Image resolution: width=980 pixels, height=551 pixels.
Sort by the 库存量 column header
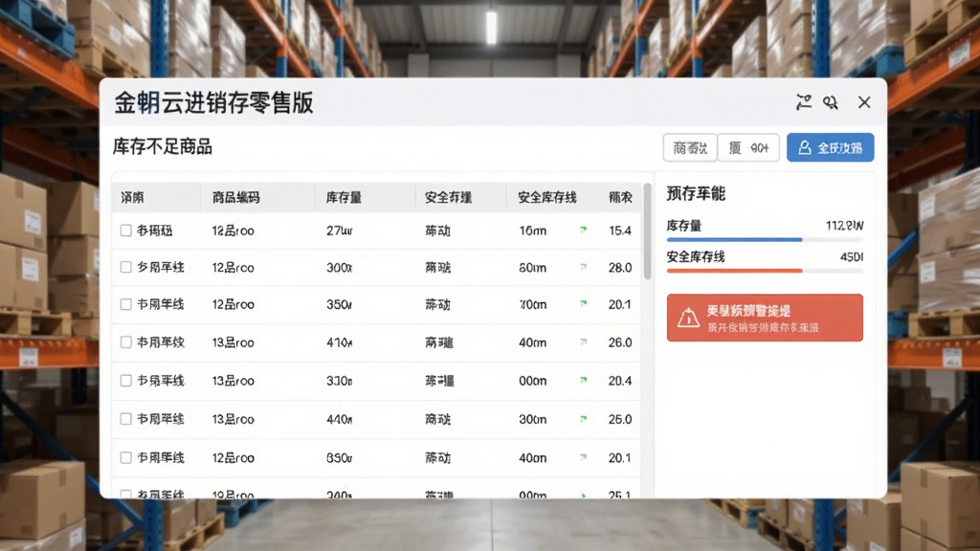[x=344, y=197]
